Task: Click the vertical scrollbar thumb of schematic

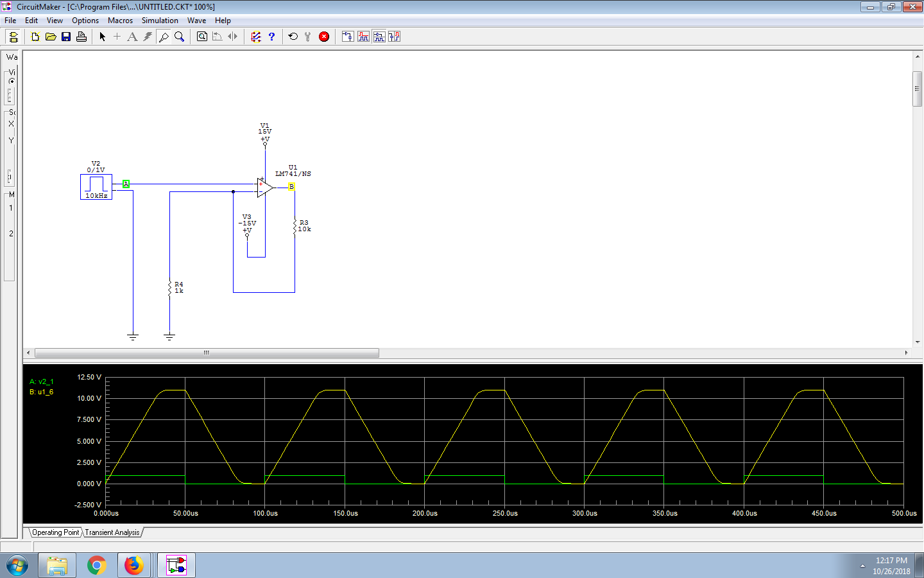Action: (x=918, y=89)
